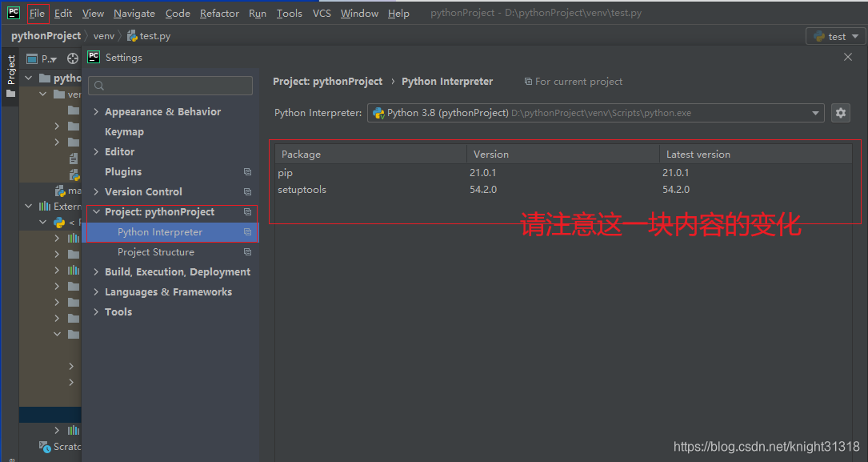
Task: Open the Run menu
Action: [258, 14]
